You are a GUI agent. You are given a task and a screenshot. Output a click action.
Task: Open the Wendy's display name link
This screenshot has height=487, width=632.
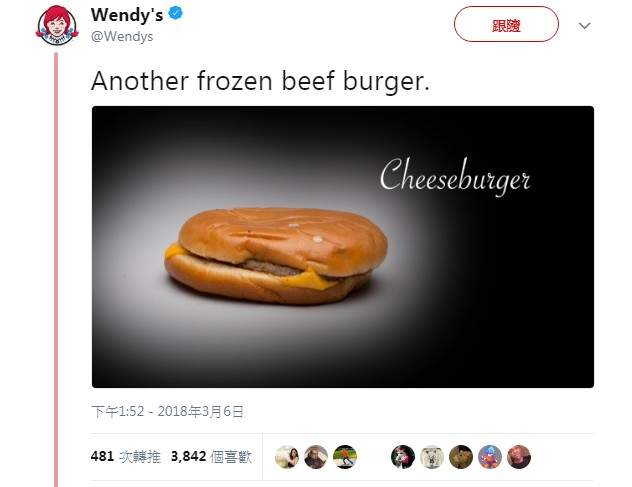point(127,15)
